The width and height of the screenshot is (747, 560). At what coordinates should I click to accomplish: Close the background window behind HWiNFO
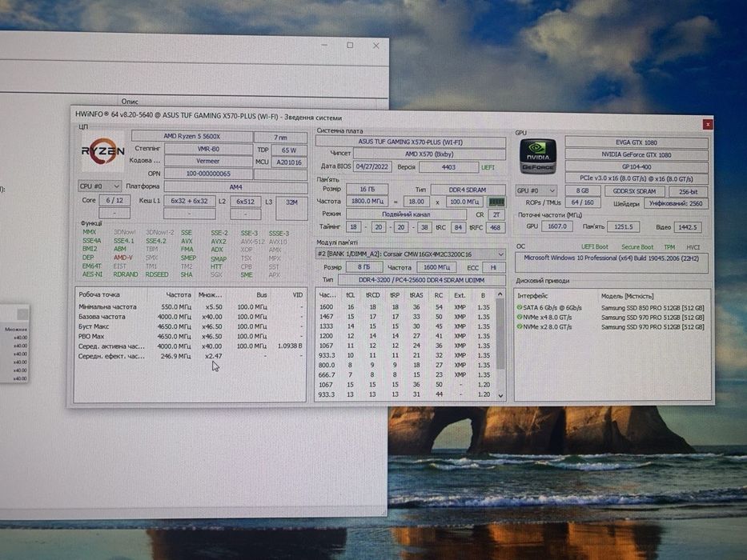[376, 46]
